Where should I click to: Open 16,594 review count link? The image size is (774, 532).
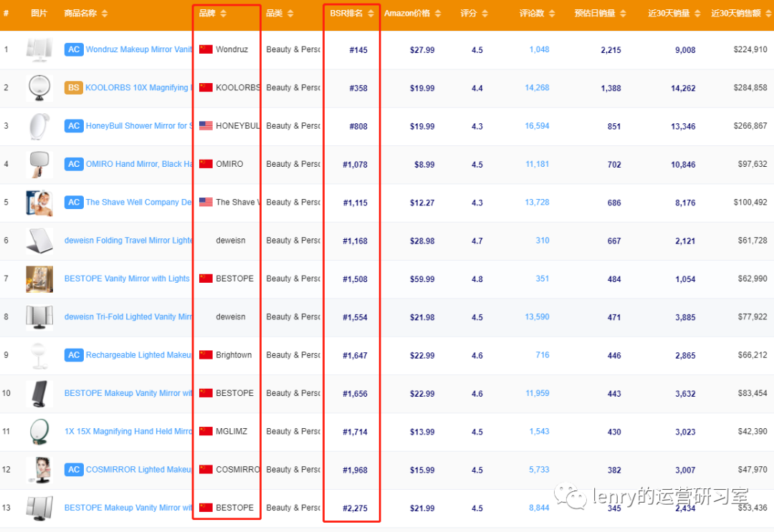click(537, 126)
